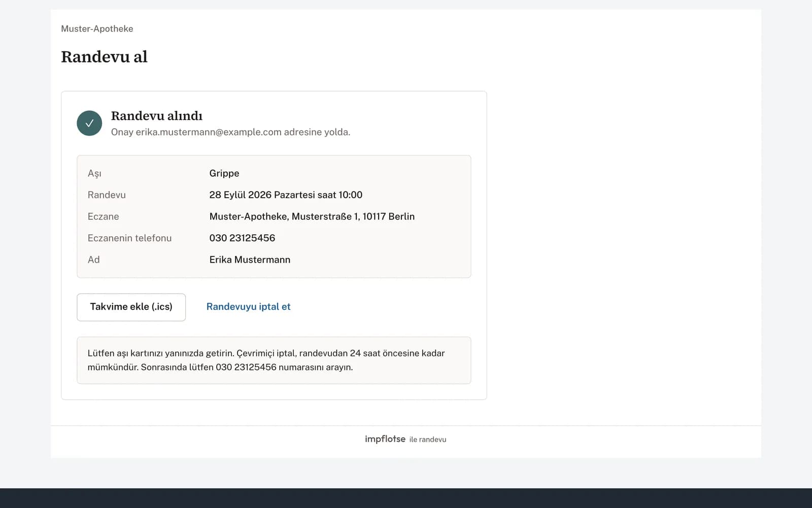This screenshot has height=508, width=812.
Task: Click the impflotse footer logo
Action: pyautogui.click(x=385, y=439)
